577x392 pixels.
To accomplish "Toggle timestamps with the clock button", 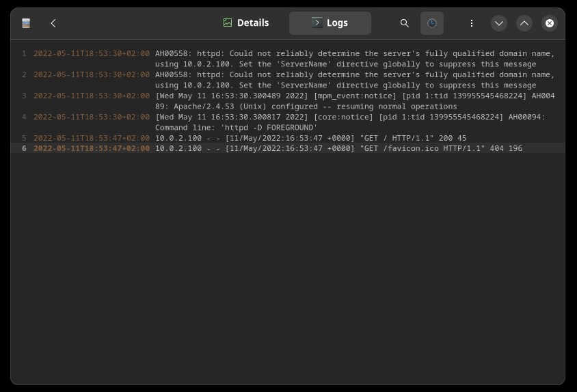I will tap(431, 23).
